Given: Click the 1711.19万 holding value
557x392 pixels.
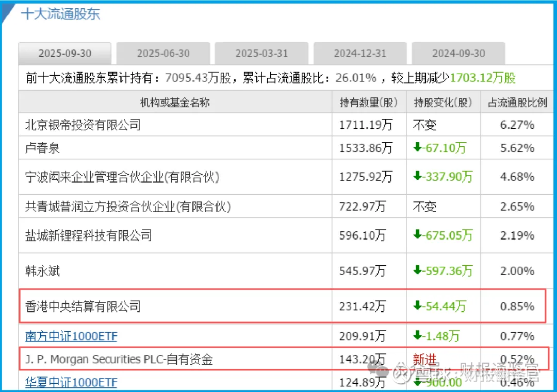Looking at the screenshot, I should (366, 125).
